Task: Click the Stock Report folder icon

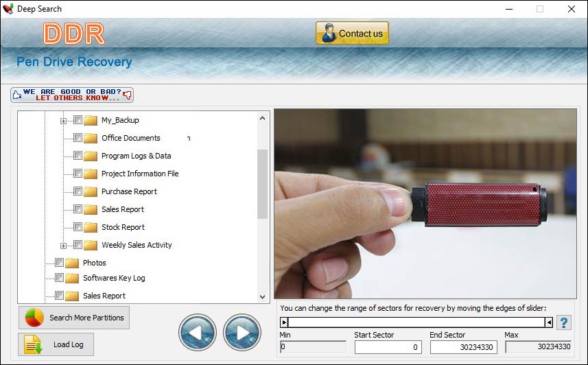Action: click(x=91, y=227)
